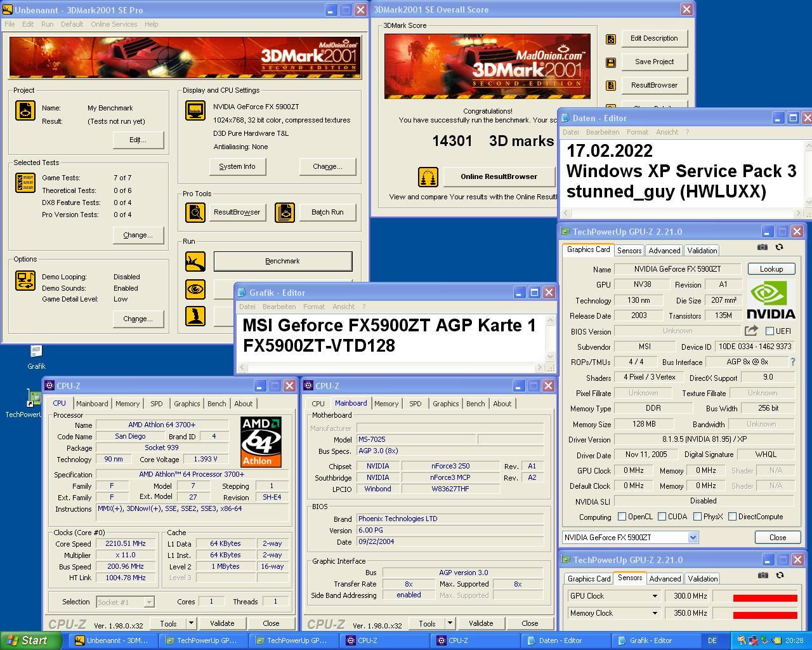Open the TechPowerUp desktop shortcut icon
The width and height of the screenshot is (812, 650).
[34, 398]
